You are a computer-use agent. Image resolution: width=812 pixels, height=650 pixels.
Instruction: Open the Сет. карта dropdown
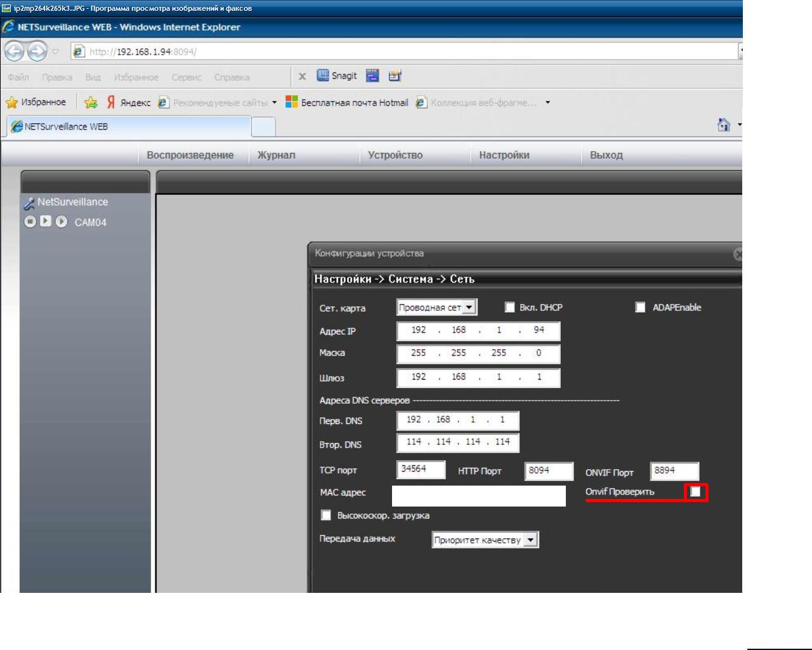tap(469, 307)
